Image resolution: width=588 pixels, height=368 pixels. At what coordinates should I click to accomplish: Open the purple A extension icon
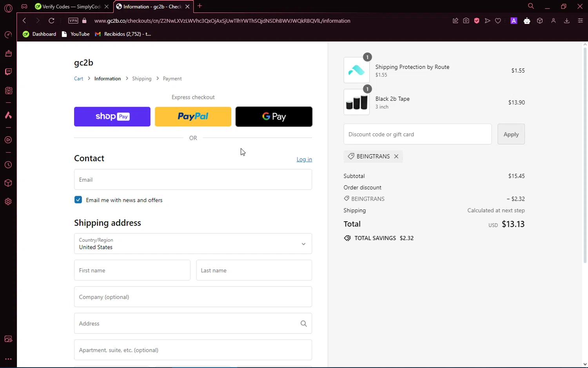(x=514, y=21)
